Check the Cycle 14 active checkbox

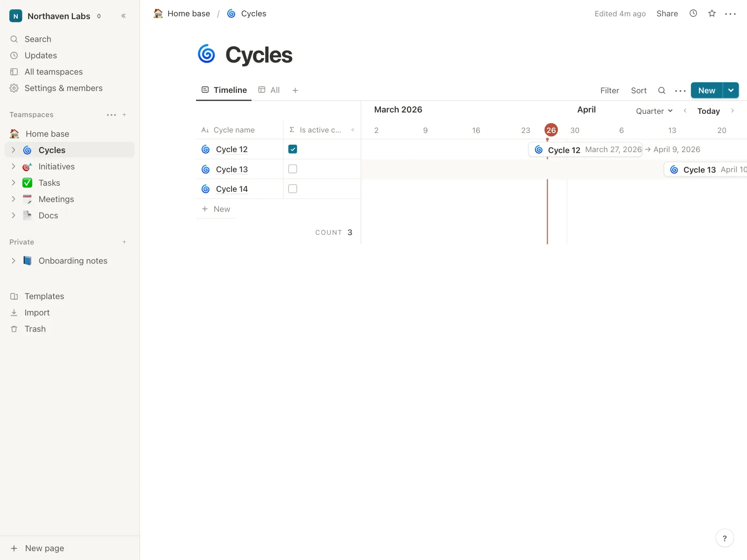(x=293, y=189)
